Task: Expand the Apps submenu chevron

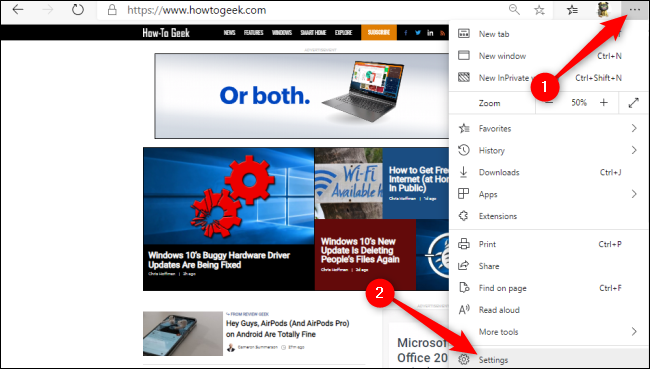Action: [x=634, y=194]
